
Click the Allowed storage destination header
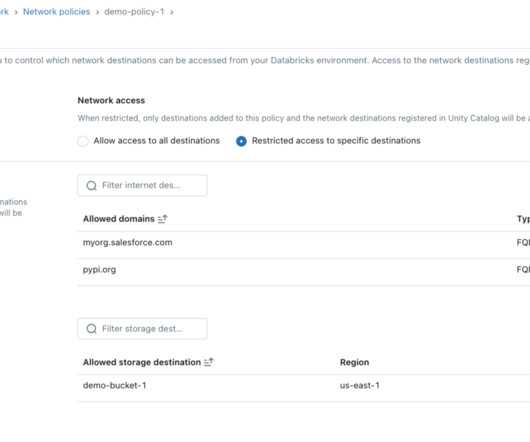click(142, 362)
